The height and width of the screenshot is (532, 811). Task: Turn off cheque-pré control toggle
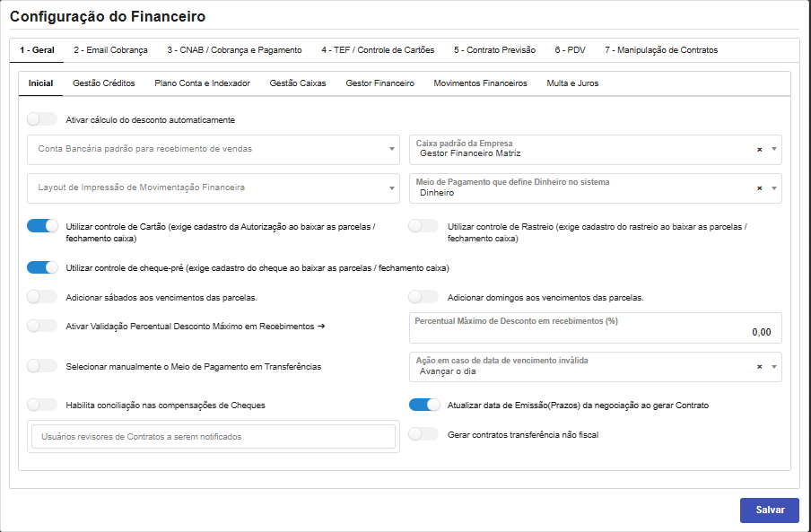click(42, 267)
